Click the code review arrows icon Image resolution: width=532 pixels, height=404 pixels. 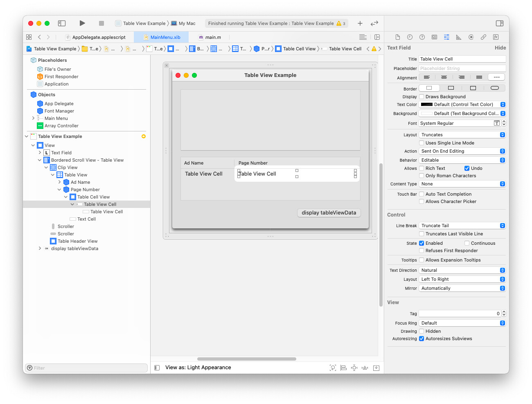point(374,23)
